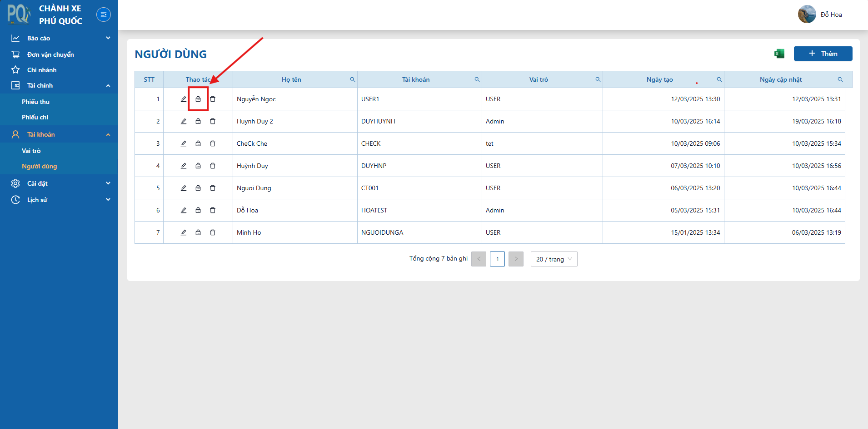Lock the HOATEST account
This screenshot has height=429, width=868.
pos(198,210)
